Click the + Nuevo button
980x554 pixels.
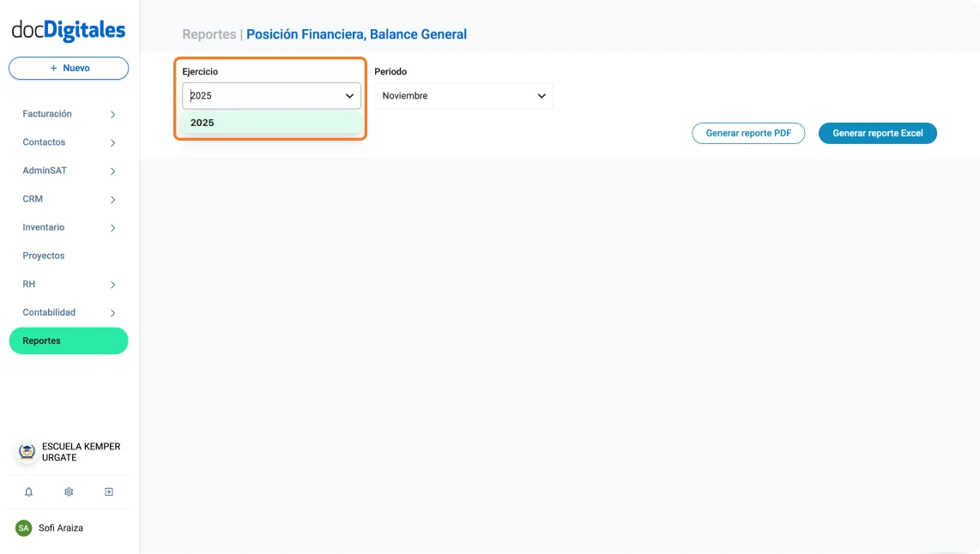(x=68, y=68)
